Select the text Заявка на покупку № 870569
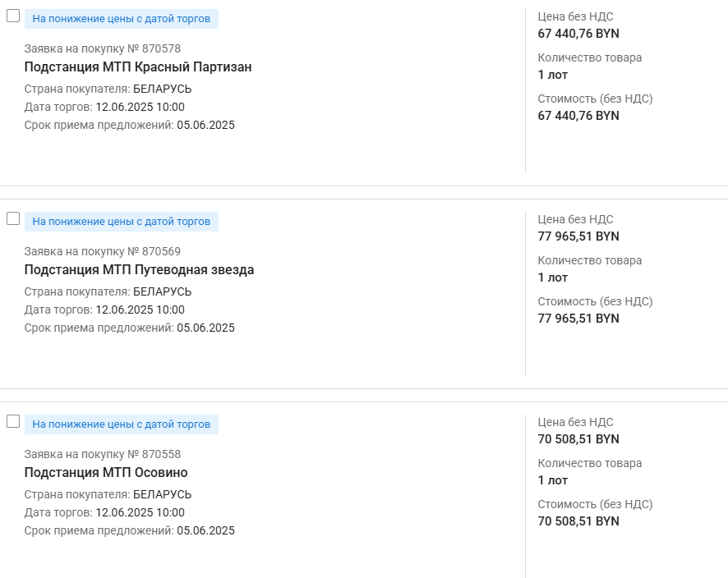728x578 pixels. [x=102, y=251]
